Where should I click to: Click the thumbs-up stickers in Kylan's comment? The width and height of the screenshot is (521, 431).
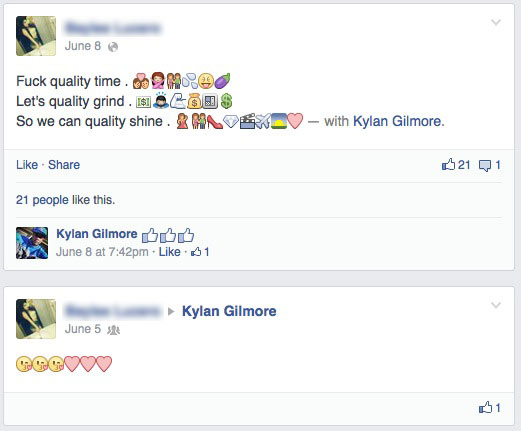coord(168,235)
